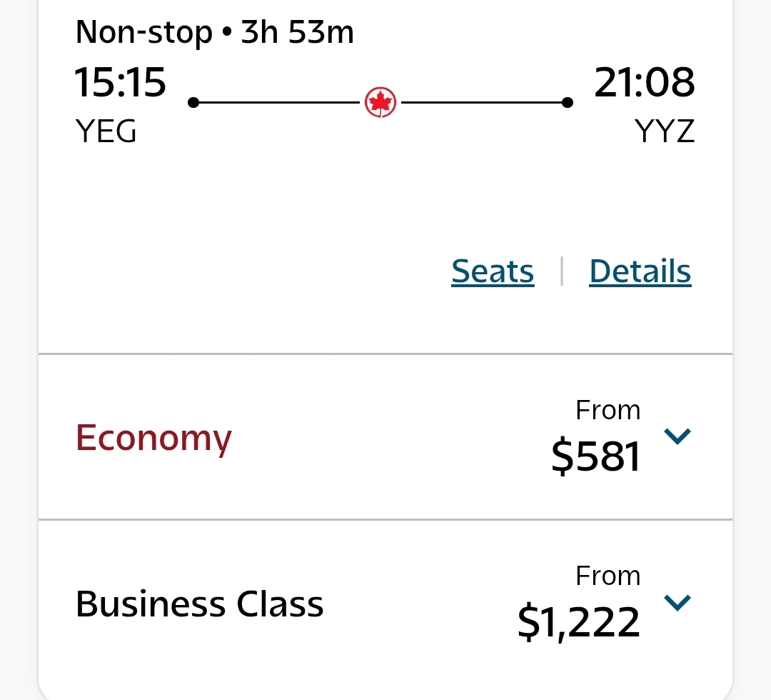Tap the From label above $1,222
Image resolution: width=771 pixels, height=700 pixels.
[608, 576]
